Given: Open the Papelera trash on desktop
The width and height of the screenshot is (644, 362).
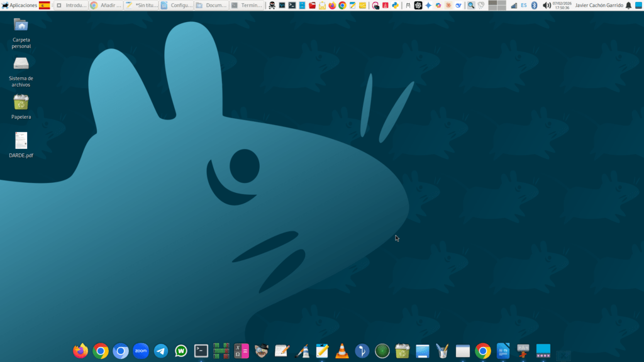Looking at the screenshot, I should pyautogui.click(x=21, y=103).
